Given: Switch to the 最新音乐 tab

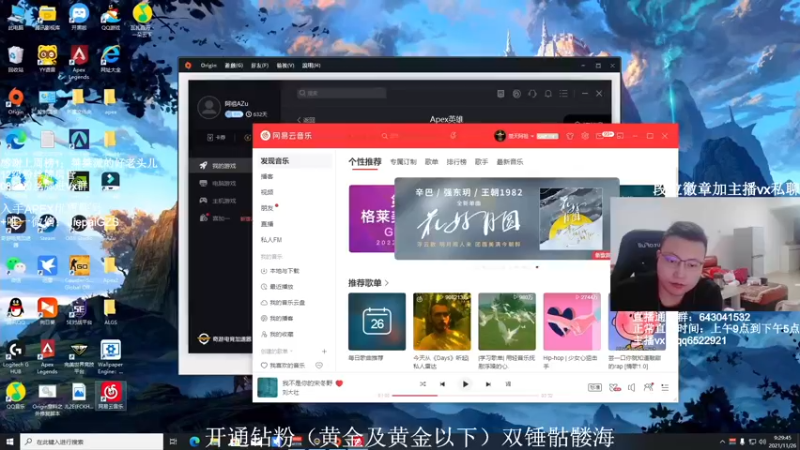Looking at the screenshot, I should click(x=510, y=162).
